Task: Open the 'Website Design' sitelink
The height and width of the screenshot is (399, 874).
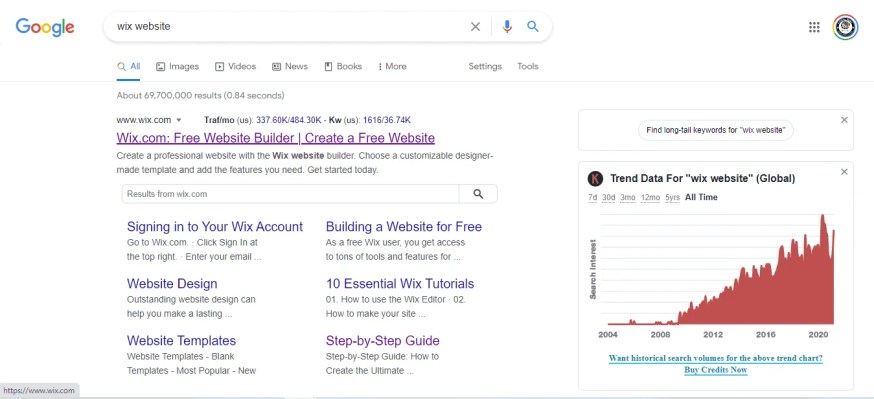Action: point(172,284)
